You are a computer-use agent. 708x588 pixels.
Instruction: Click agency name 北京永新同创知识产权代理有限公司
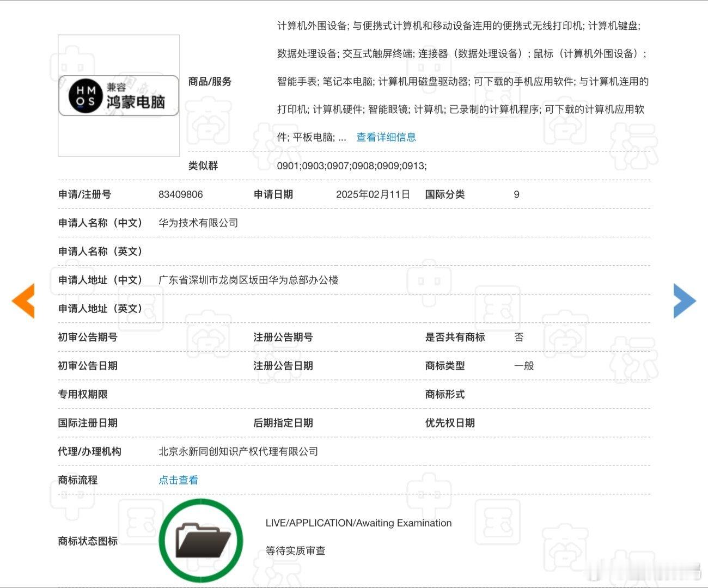tap(238, 451)
